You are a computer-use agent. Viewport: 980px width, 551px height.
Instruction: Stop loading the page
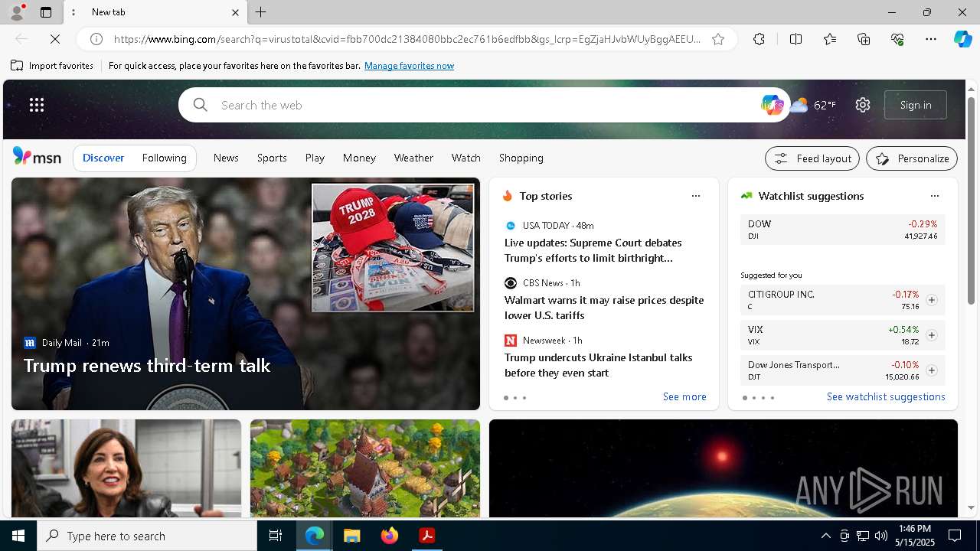[x=55, y=39]
